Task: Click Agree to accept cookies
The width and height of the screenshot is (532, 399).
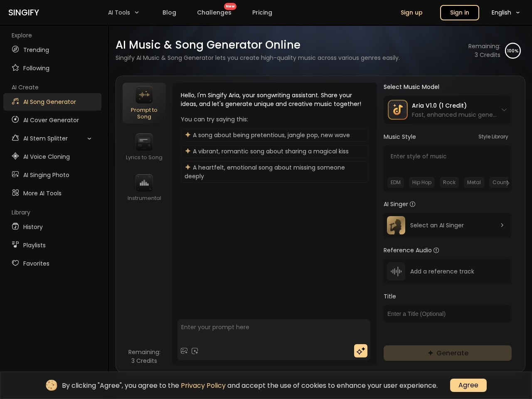Action: 468,385
